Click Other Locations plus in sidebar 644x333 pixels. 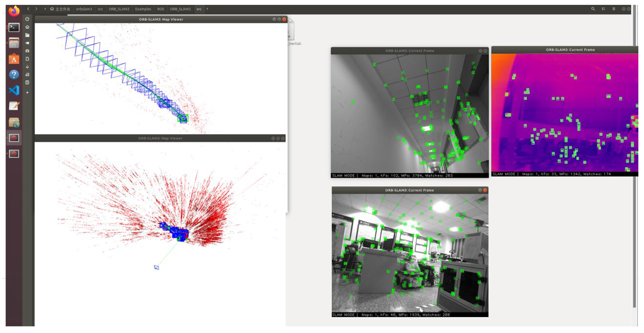tap(27, 93)
